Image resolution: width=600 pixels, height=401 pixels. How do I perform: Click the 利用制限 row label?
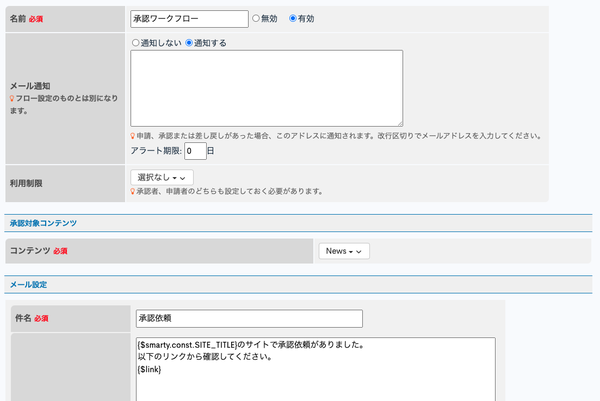click(x=26, y=183)
